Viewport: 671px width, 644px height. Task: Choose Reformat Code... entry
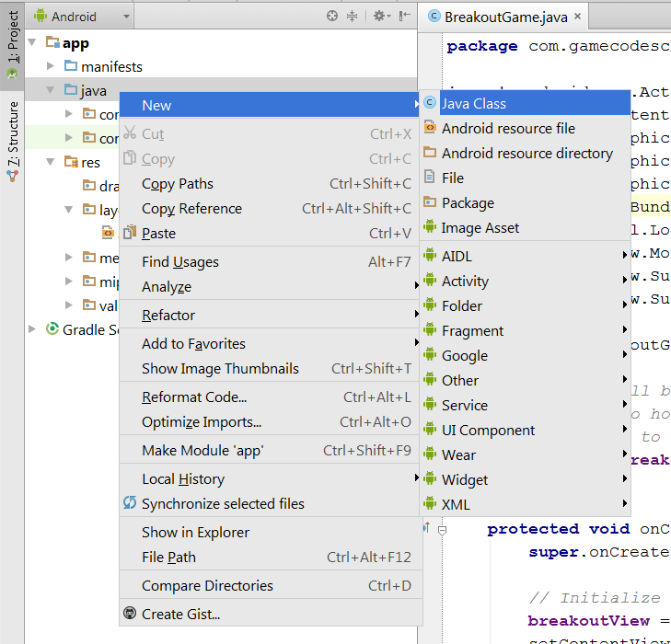pos(270,397)
